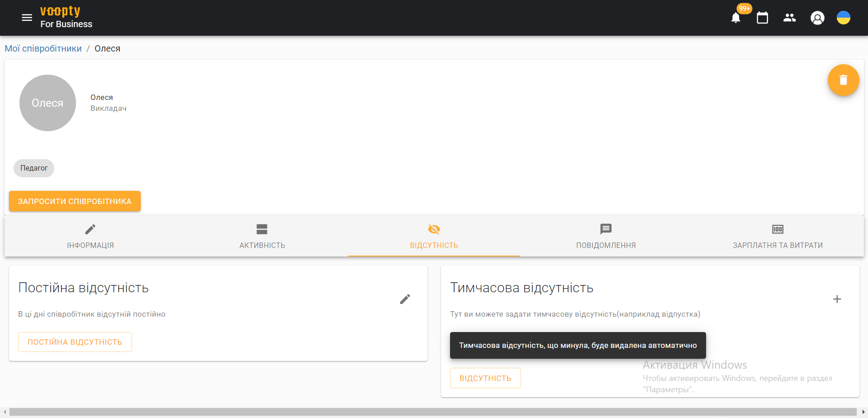Open the notifications bell

[x=735, y=18]
